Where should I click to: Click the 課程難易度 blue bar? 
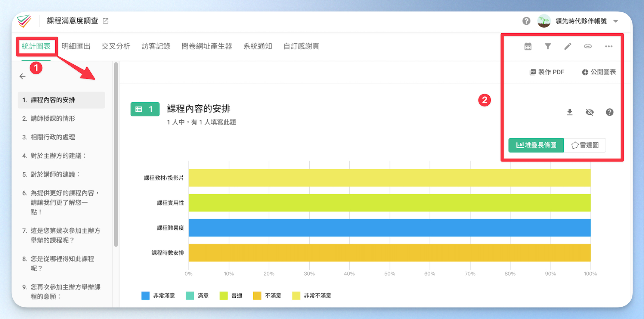click(389, 228)
